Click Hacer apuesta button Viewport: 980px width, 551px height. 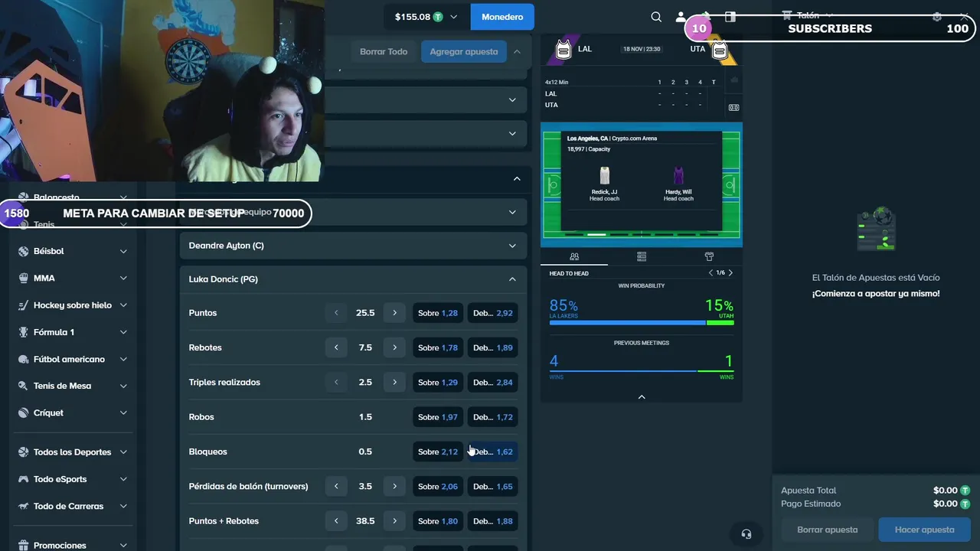[924, 530]
